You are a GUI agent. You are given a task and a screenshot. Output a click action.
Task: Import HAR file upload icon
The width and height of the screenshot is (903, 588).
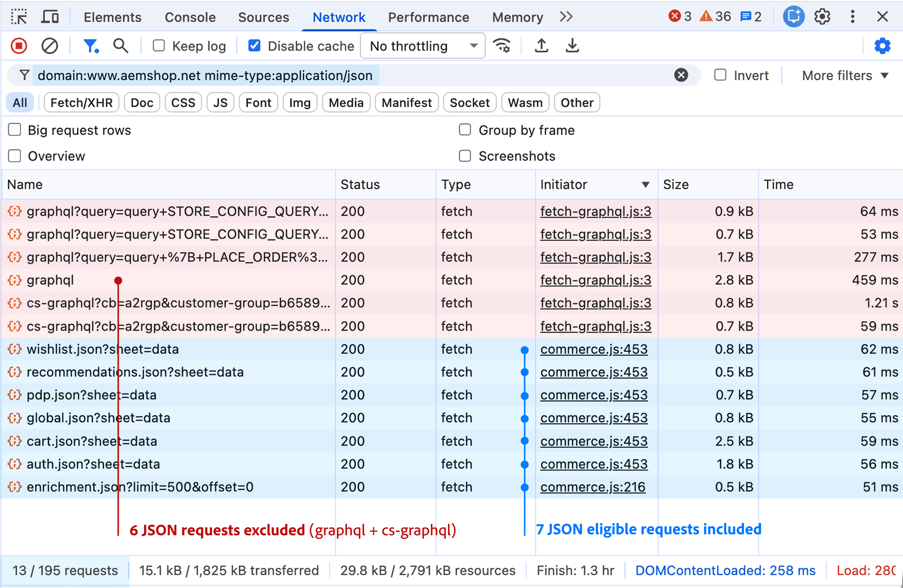(541, 46)
